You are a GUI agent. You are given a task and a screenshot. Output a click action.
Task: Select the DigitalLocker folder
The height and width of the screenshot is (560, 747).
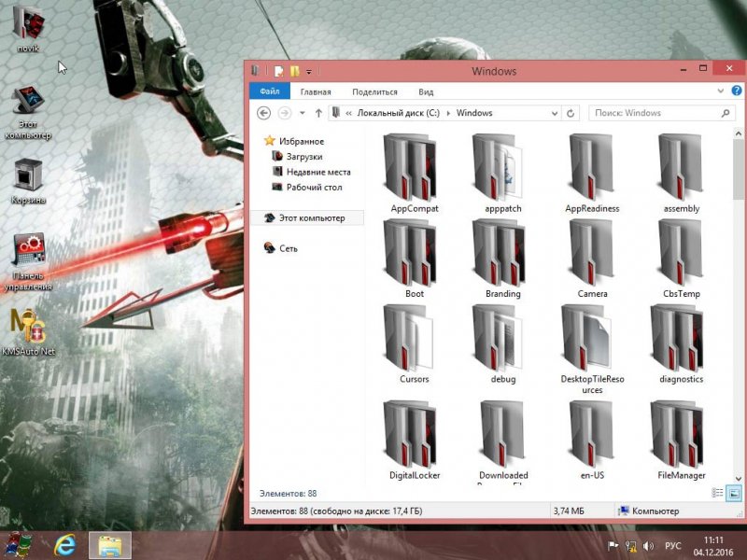tap(414, 440)
